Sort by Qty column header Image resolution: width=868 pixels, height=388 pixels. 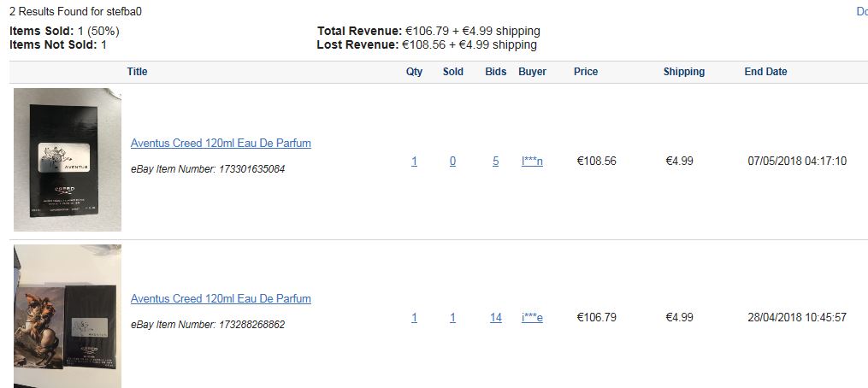414,72
